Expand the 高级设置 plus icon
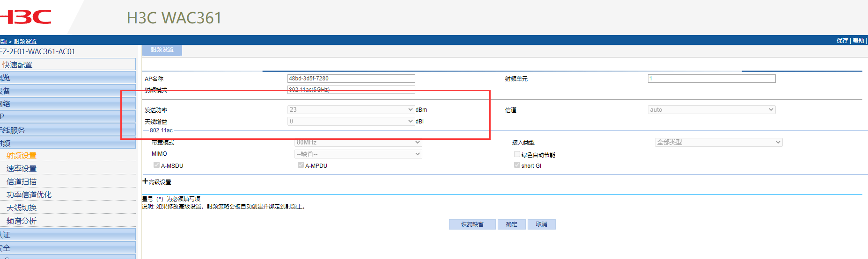 (x=145, y=181)
